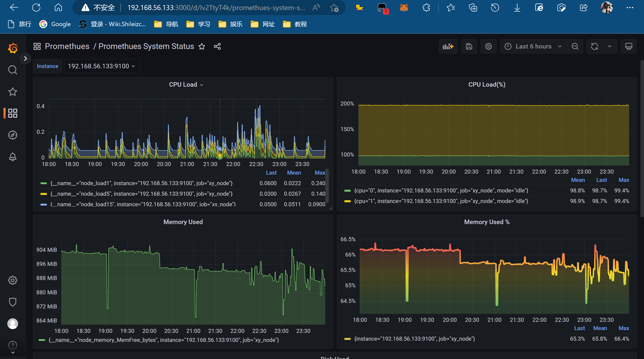Sort Memory Used % legend by Max
Screen dimensions: 644x359
[x=624, y=328]
